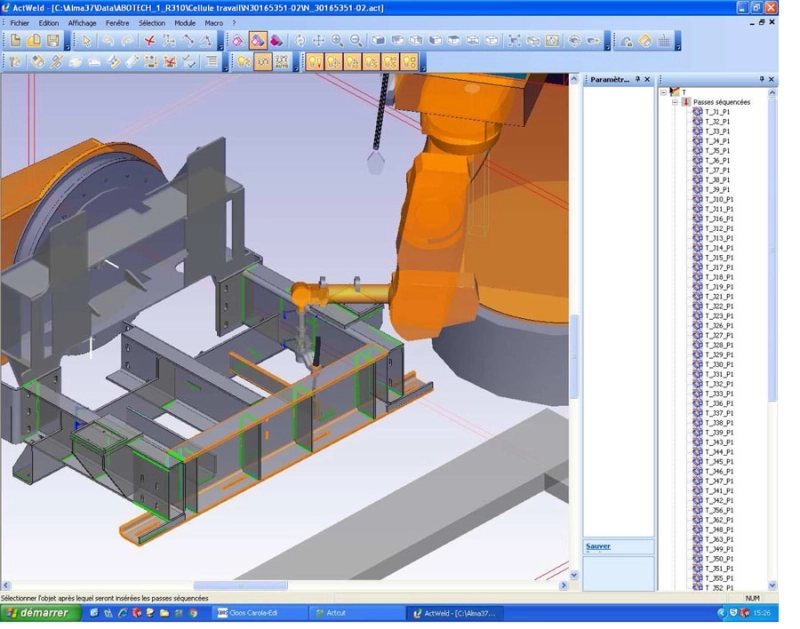Open the first toolbar's options drop arrow
The width and height of the screenshot is (800, 629).
tap(68, 47)
